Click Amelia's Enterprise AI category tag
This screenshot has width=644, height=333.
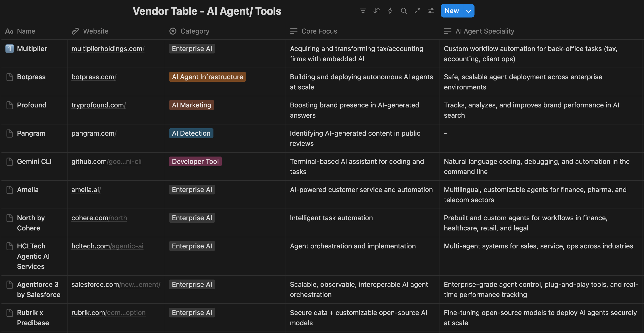(x=192, y=190)
